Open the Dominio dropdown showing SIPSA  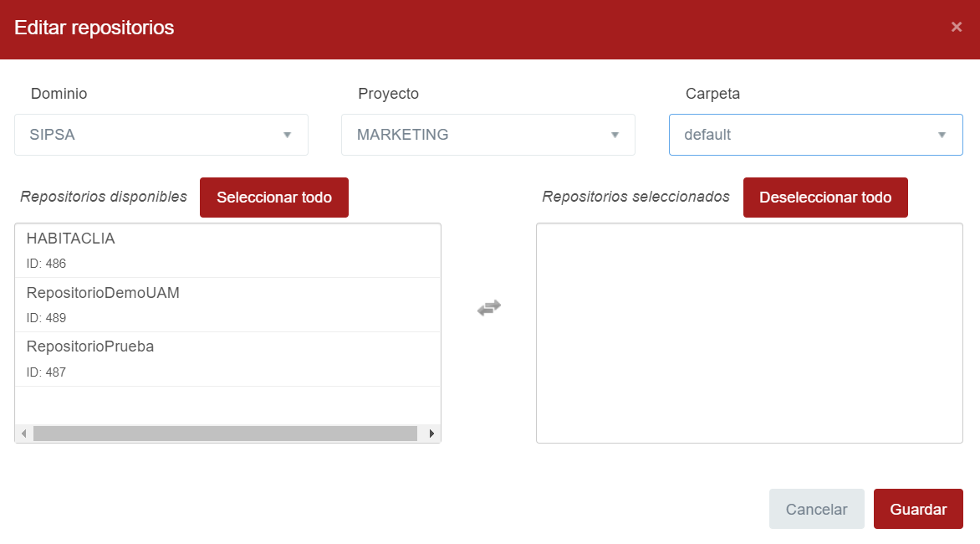[x=151, y=135]
